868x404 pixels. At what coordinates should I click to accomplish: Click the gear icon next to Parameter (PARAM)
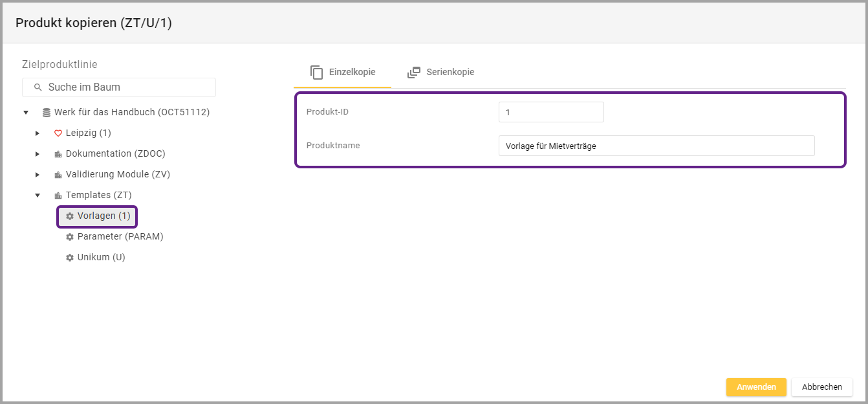pos(70,237)
